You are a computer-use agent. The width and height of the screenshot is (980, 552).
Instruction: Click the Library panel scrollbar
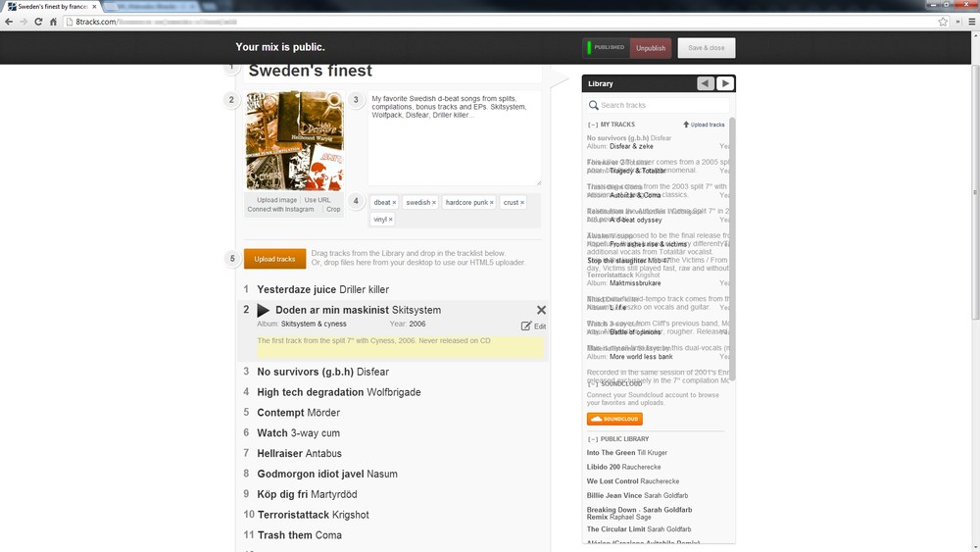tap(732, 249)
